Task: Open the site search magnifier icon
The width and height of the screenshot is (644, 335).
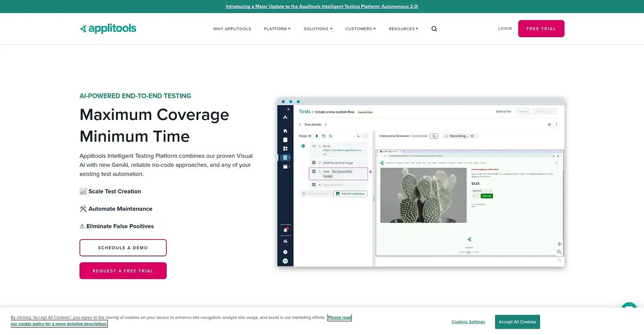Action: [434, 28]
